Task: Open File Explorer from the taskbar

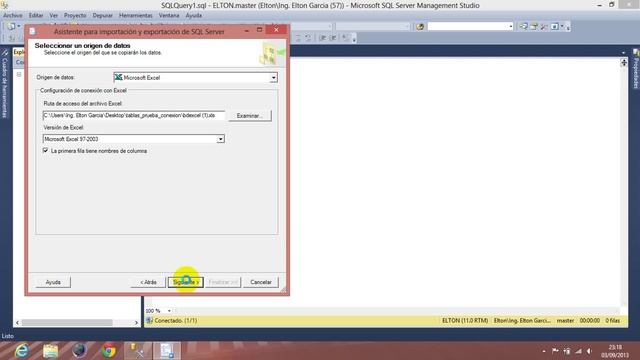Action: [51, 351]
